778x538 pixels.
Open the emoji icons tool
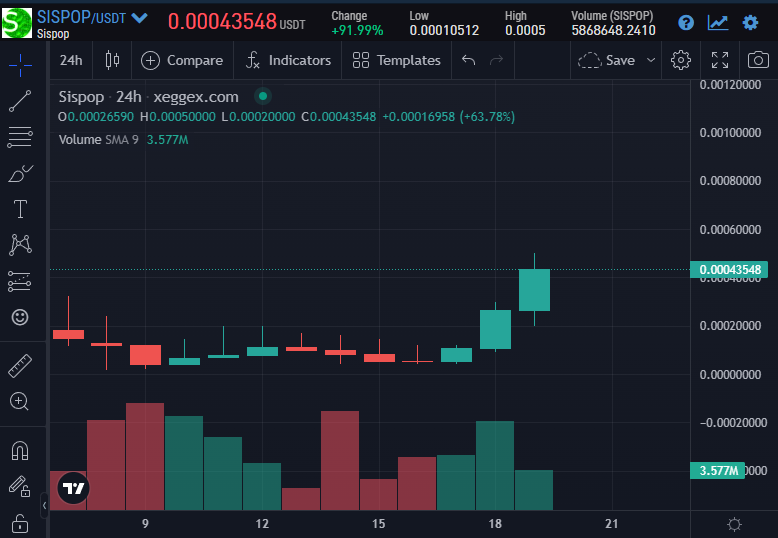pos(20,317)
